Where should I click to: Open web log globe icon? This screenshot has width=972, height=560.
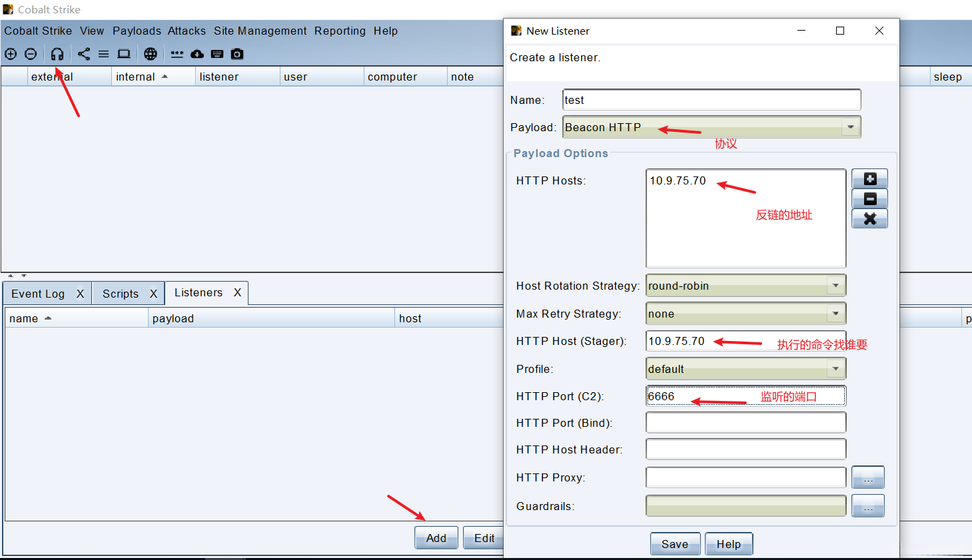point(151,54)
